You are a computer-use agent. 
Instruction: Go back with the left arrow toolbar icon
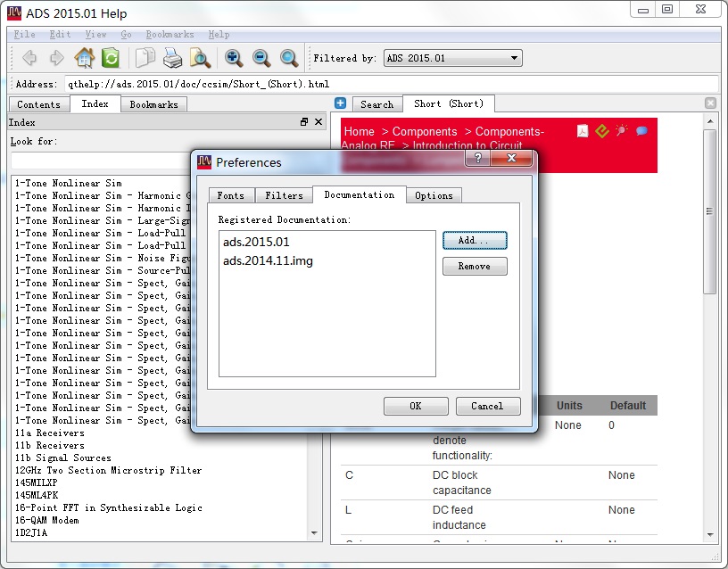[29, 58]
